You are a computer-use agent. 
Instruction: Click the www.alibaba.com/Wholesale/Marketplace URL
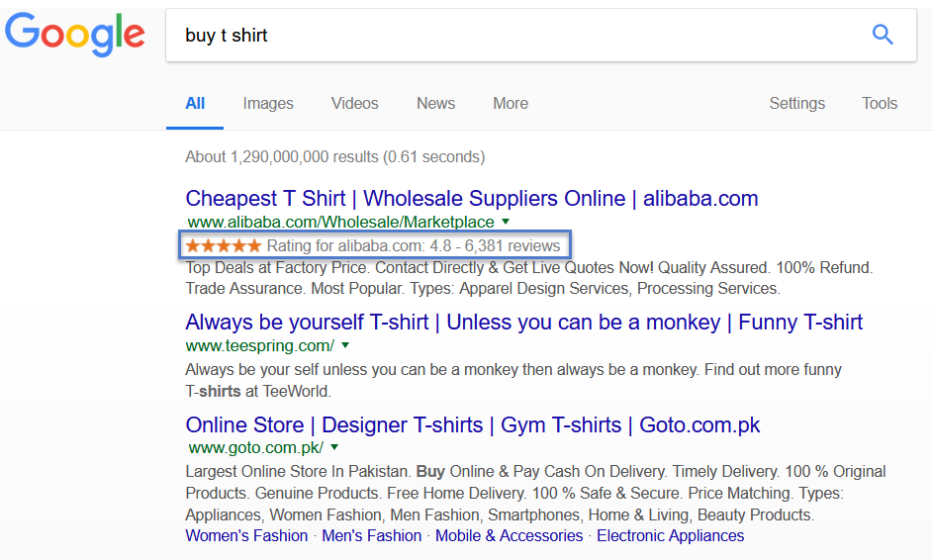[x=340, y=222]
